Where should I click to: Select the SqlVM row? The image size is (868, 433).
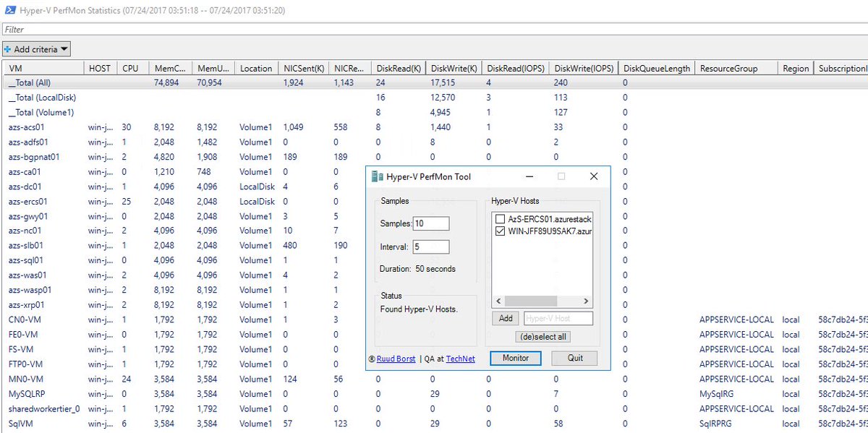(434, 423)
